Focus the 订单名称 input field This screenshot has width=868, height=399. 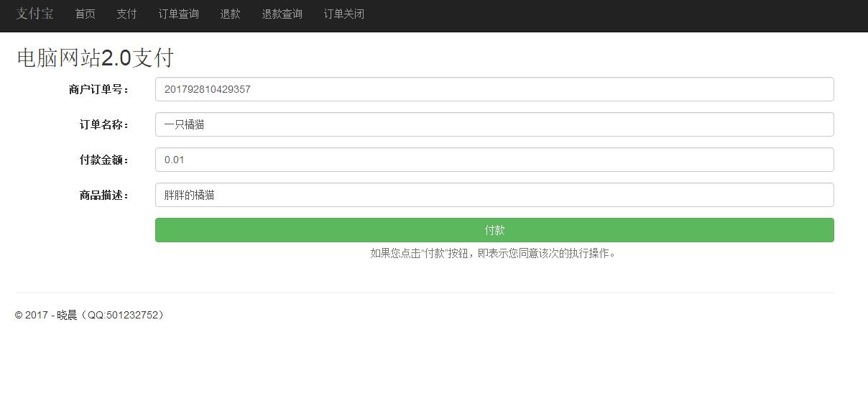click(494, 124)
